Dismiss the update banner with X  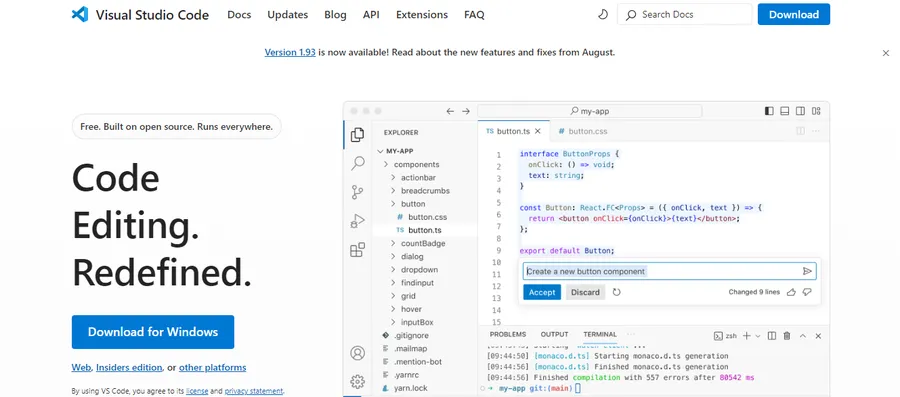[885, 53]
